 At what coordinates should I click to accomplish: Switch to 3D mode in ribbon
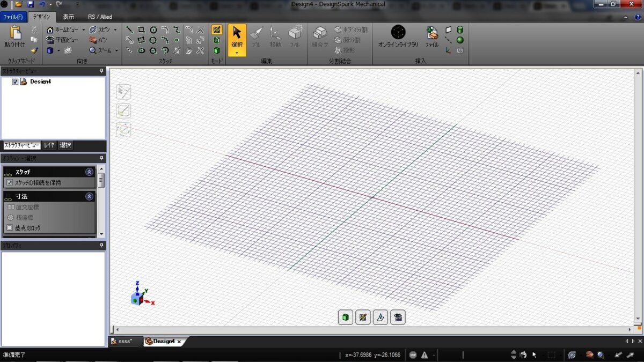click(217, 50)
